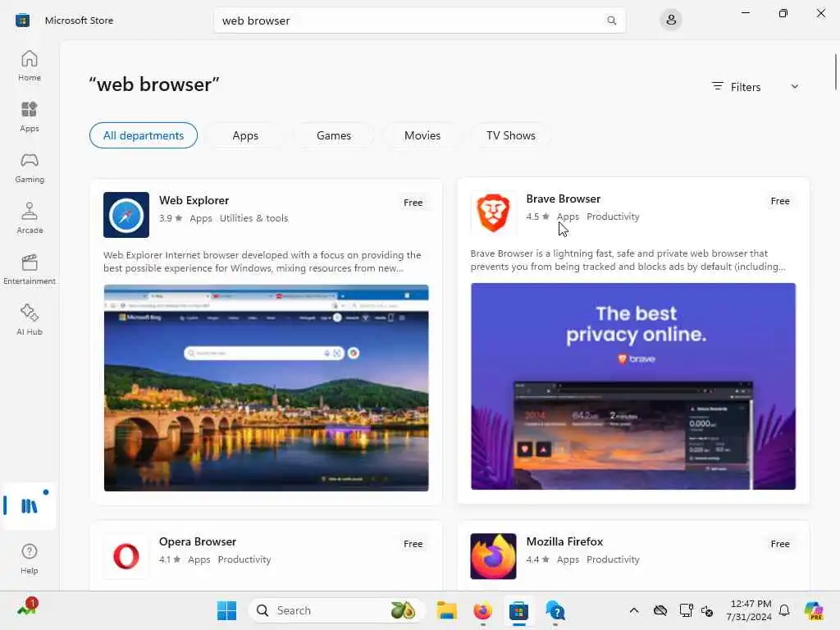The width and height of the screenshot is (840, 630).
Task: Click the Free button for Web Explorer
Action: coord(413,203)
